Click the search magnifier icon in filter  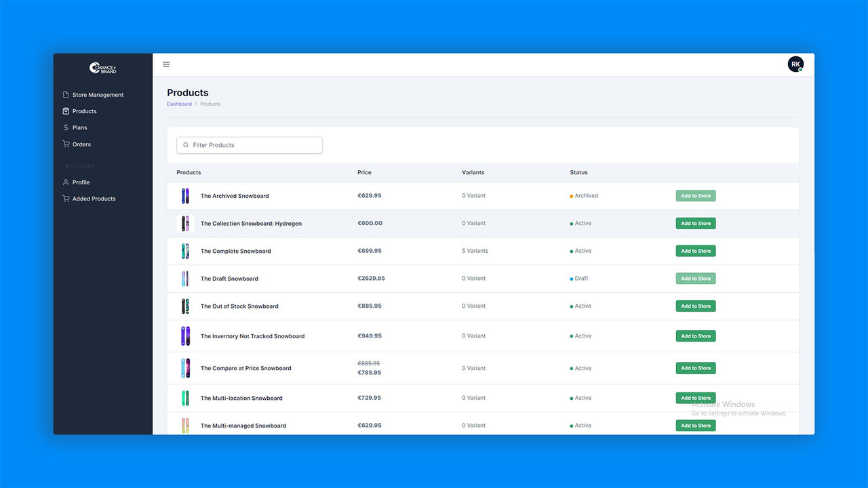click(x=186, y=145)
